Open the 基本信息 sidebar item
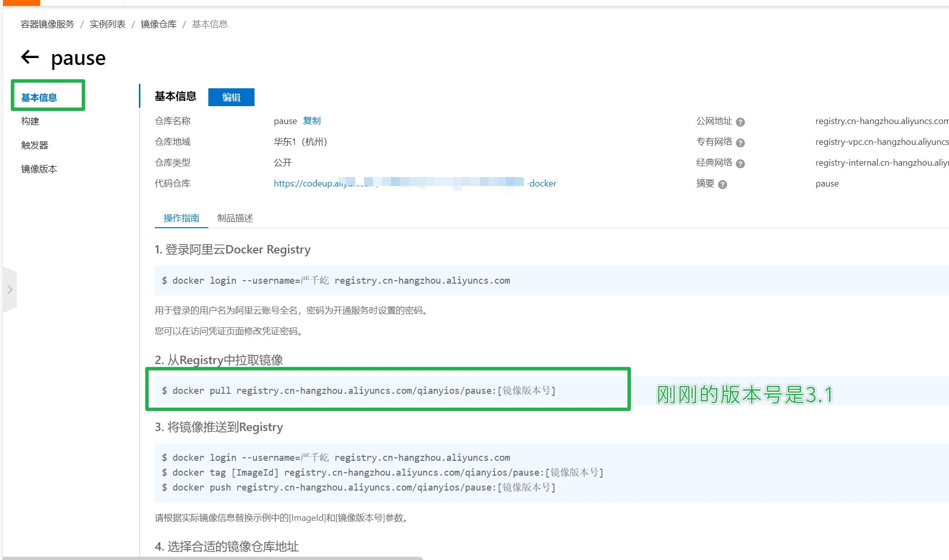The image size is (949, 560). (x=39, y=97)
